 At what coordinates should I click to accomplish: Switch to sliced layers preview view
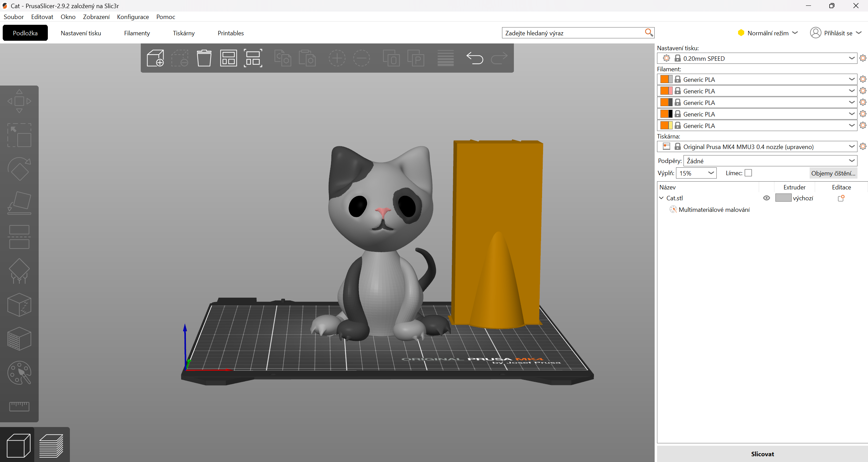click(x=52, y=445)
